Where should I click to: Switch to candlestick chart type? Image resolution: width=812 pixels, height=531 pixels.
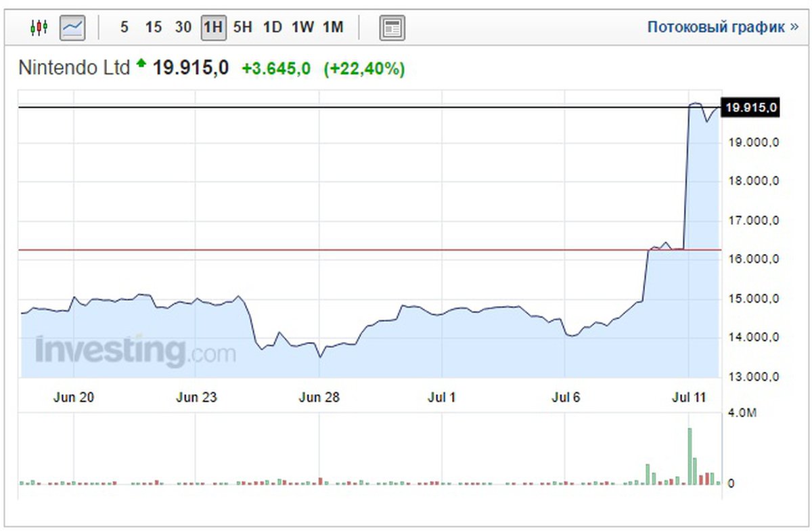pos(39,28)
